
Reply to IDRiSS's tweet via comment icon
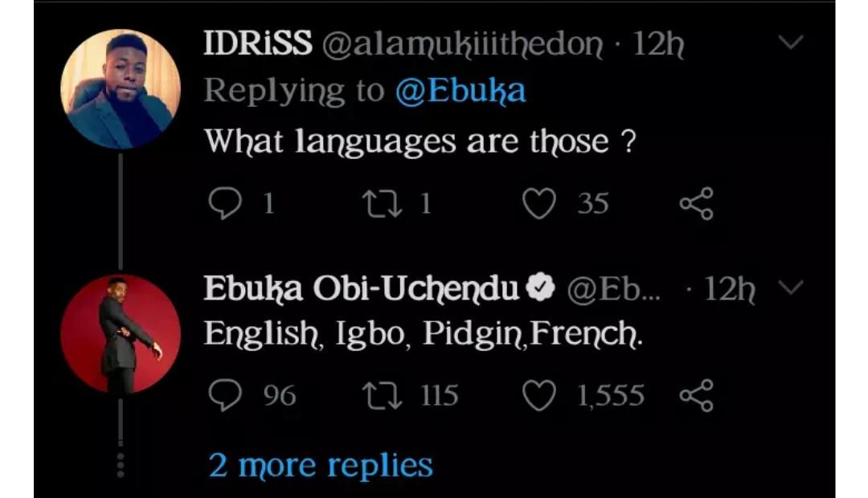(225, 204)
